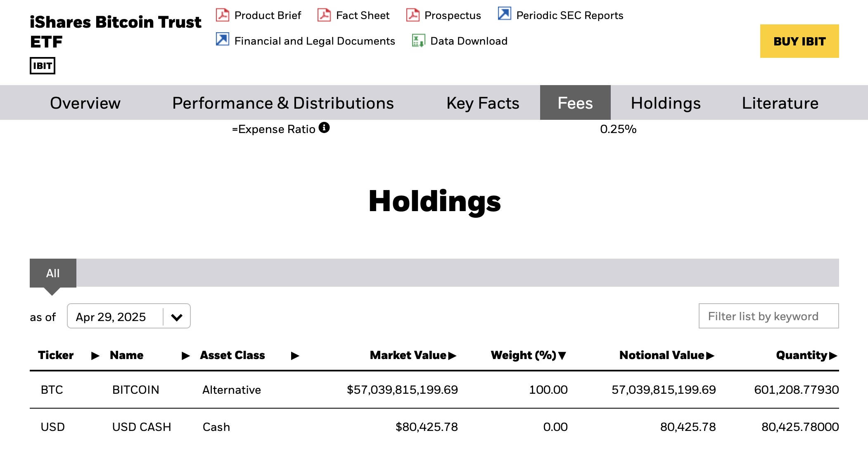This screenshot has width=868, height=471.
Task: Sort holdings by Market Value
Action: pos(413,355)
